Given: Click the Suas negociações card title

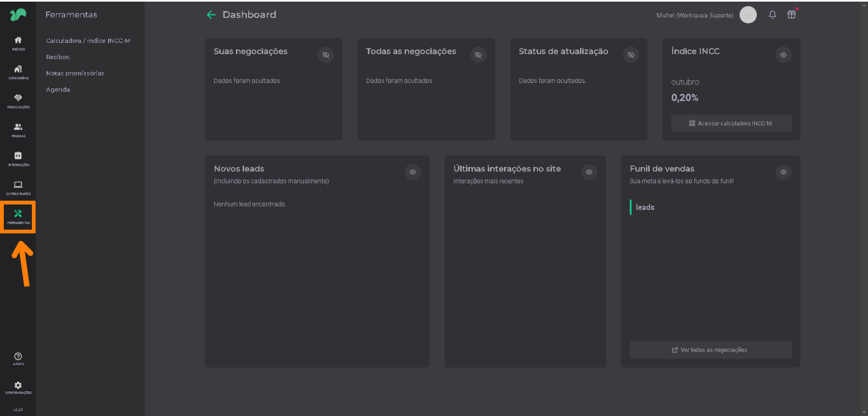Looking at the screenshot, I should (251, 52).
